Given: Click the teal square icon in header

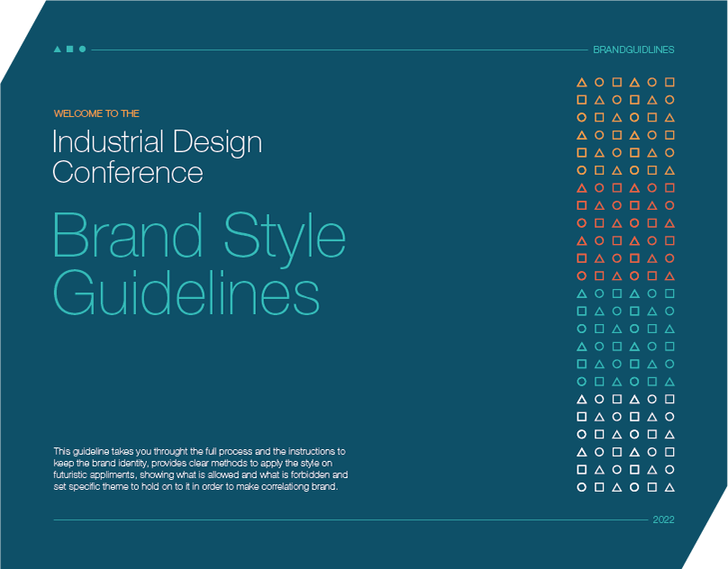Looking at the screenshot, I should tap(69, 49).
